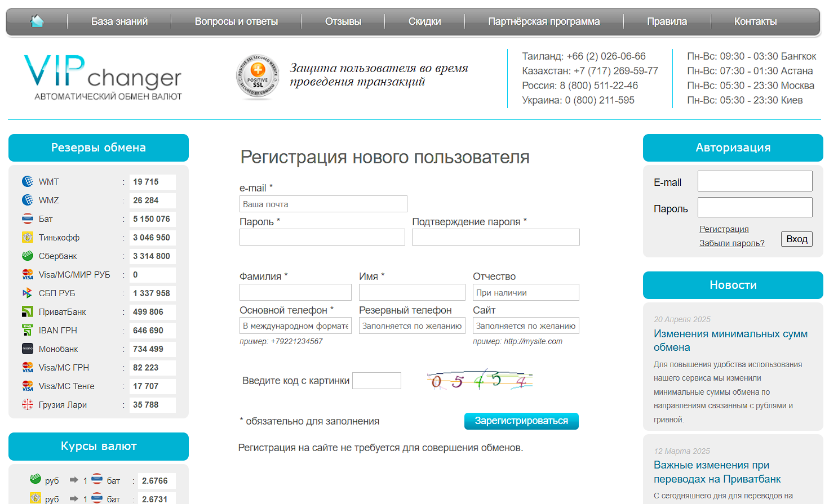
Task: Go to Скидки page
Action: coord(424,21)
